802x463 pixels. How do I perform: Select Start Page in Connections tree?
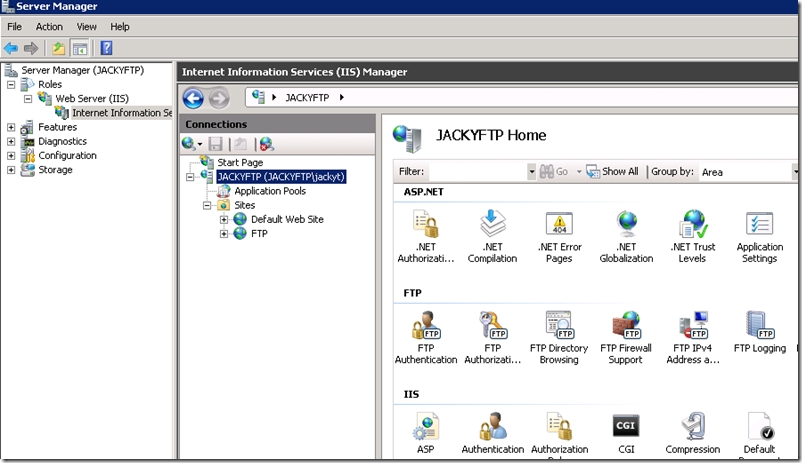click(240, 162)
